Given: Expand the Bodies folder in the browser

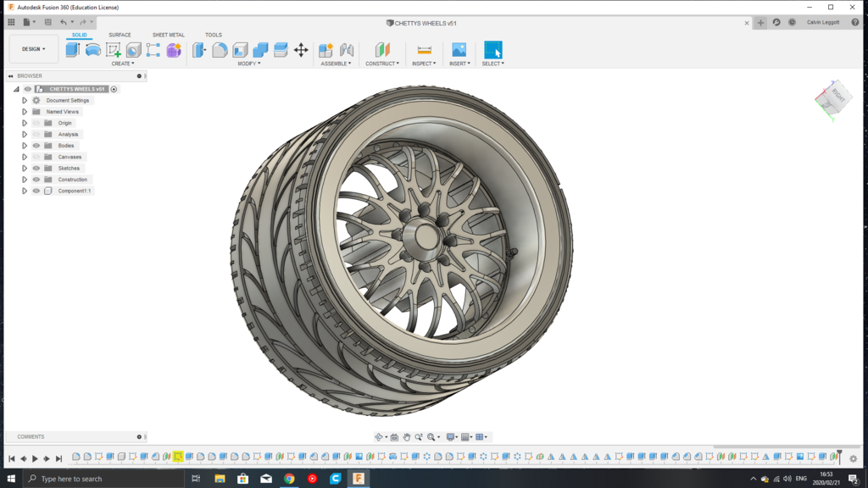Looking at the screenshot, I should [x=25, y=145].
